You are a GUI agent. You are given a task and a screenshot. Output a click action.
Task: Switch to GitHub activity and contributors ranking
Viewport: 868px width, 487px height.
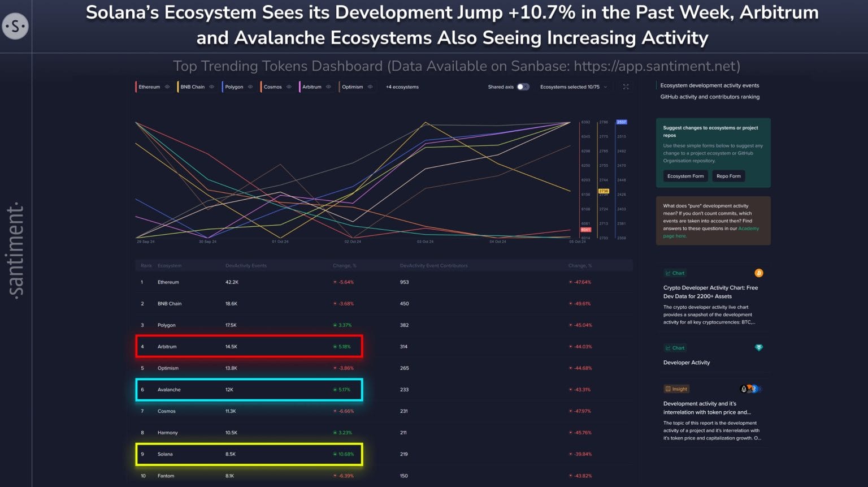click(710, 97)
